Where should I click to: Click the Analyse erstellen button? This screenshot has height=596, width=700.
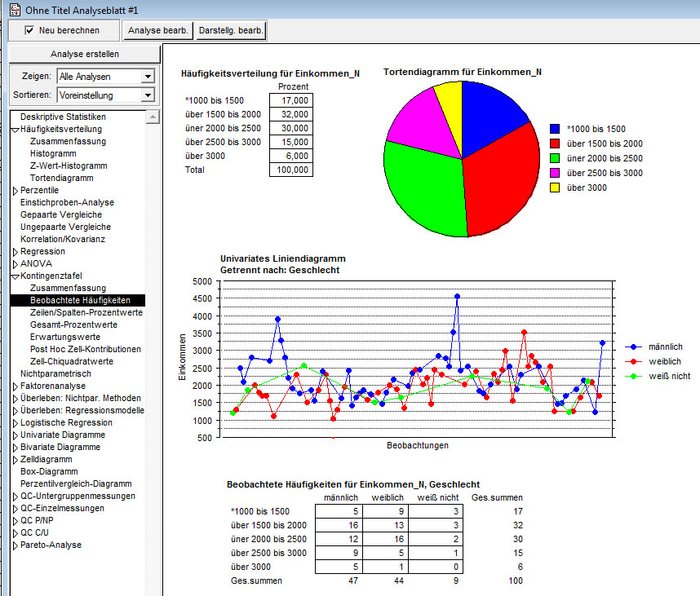(x=85, y=54)
